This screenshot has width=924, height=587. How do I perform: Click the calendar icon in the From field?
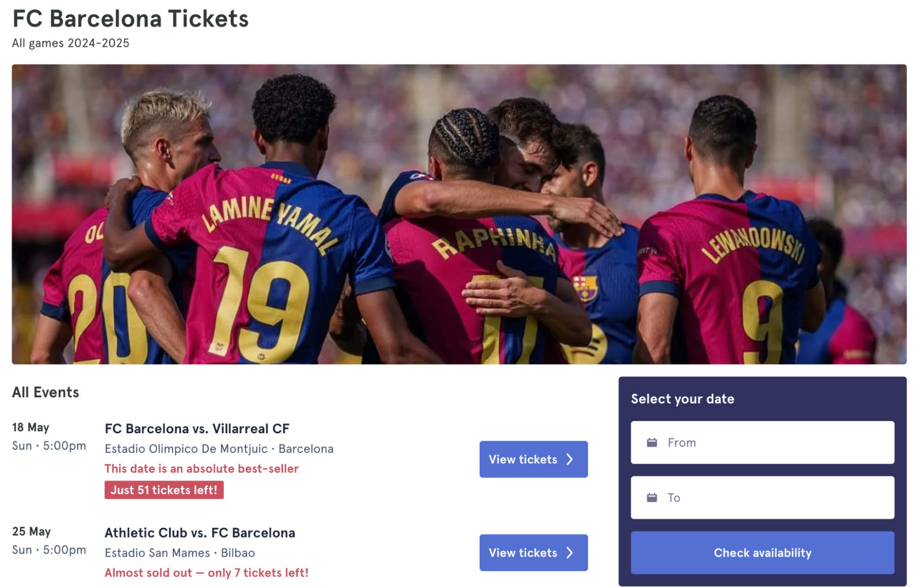coord(653,442)
